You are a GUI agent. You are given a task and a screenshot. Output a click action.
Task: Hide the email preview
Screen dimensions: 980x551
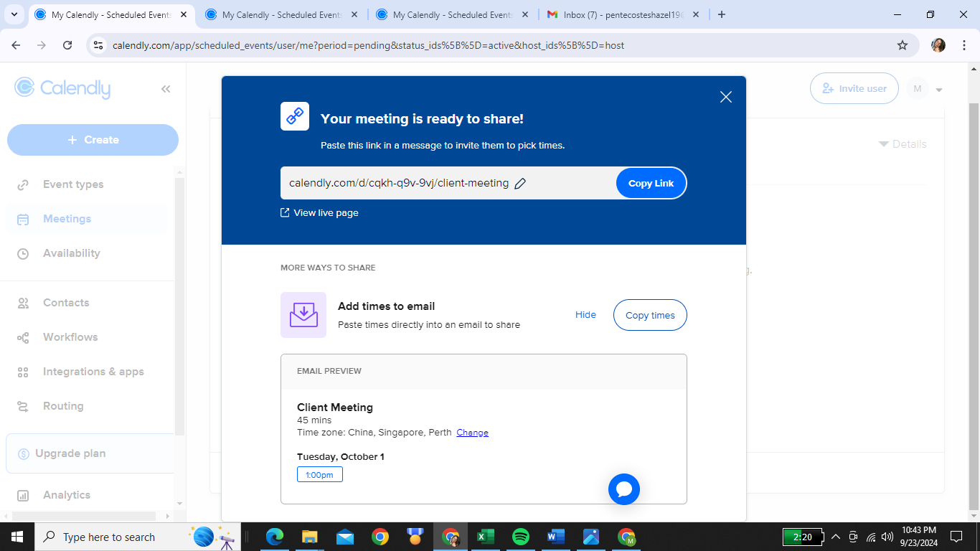(585, 315)
